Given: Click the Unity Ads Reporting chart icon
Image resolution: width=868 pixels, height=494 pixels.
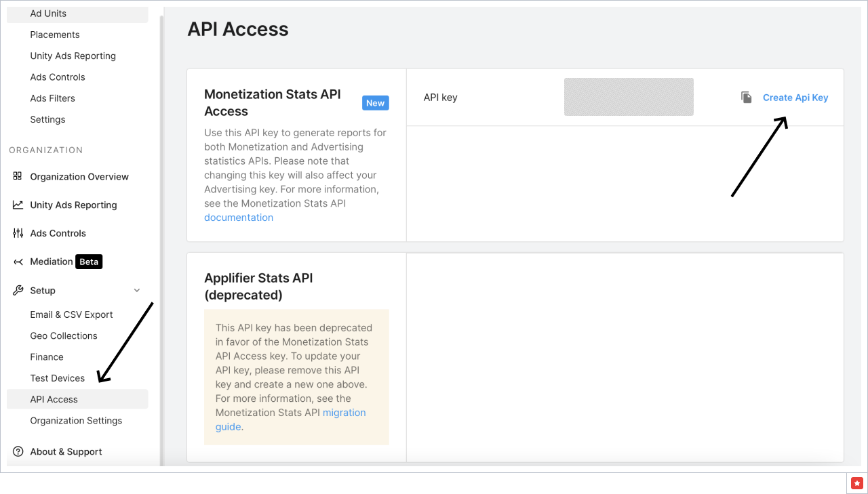Looking at the screenshot, I should coord(18,205).
